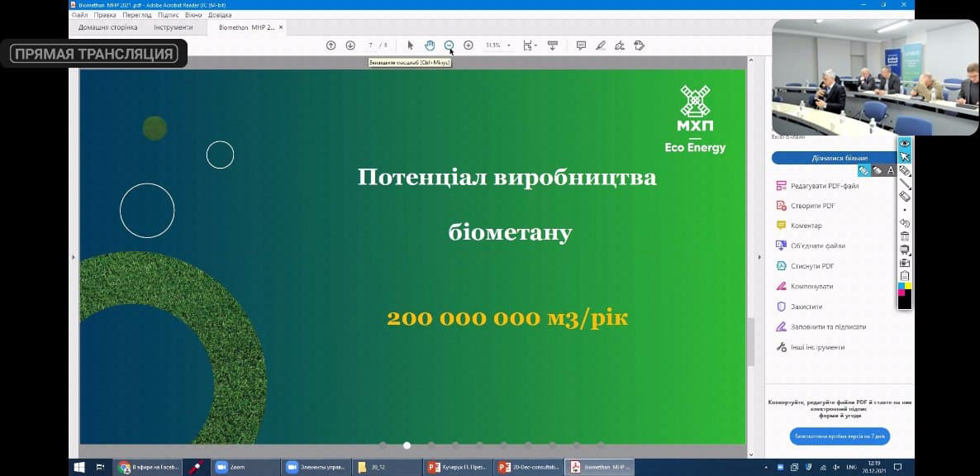
Task: Pick the highlighter sub-tool next to letter A
Action: tap(877, 170)
